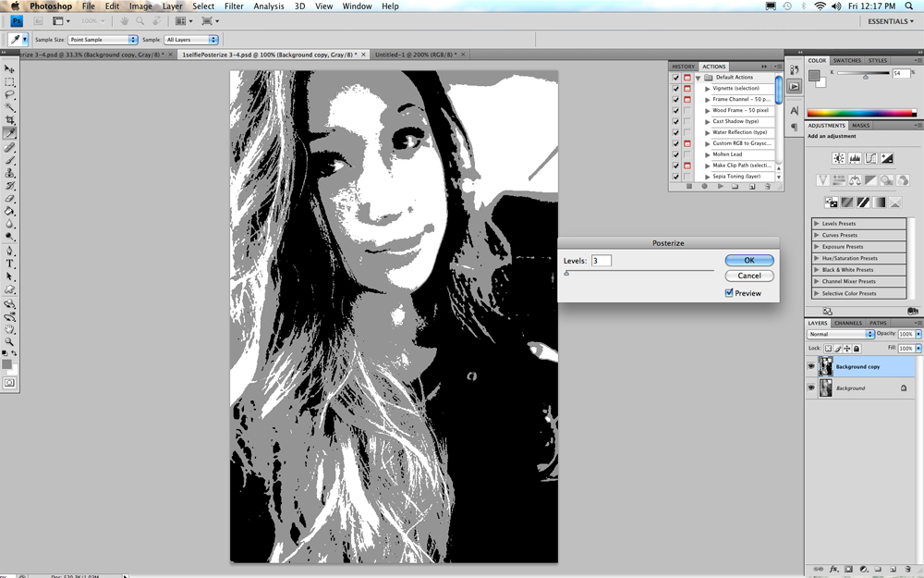Toggle the Cast Shadow (type) action checkbox
Image resolution: width=924 pixels, height=578 pixels.
(676, 121)
